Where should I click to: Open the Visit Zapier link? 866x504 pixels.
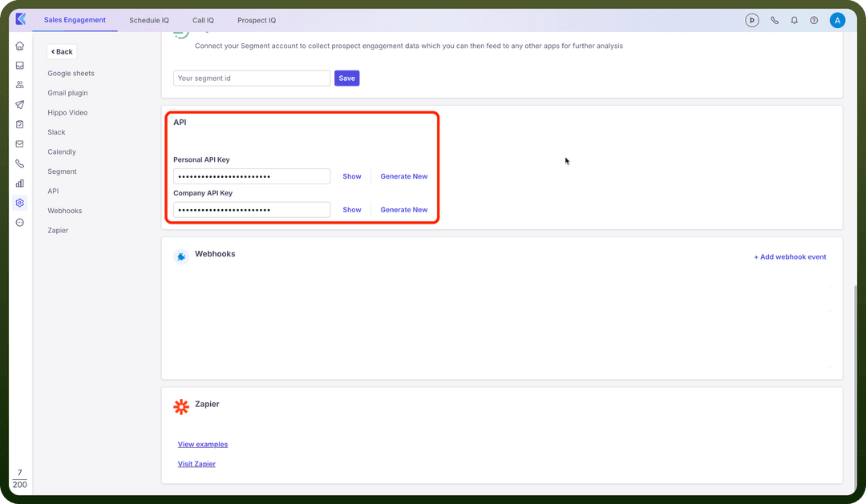[x=196, y=464]
